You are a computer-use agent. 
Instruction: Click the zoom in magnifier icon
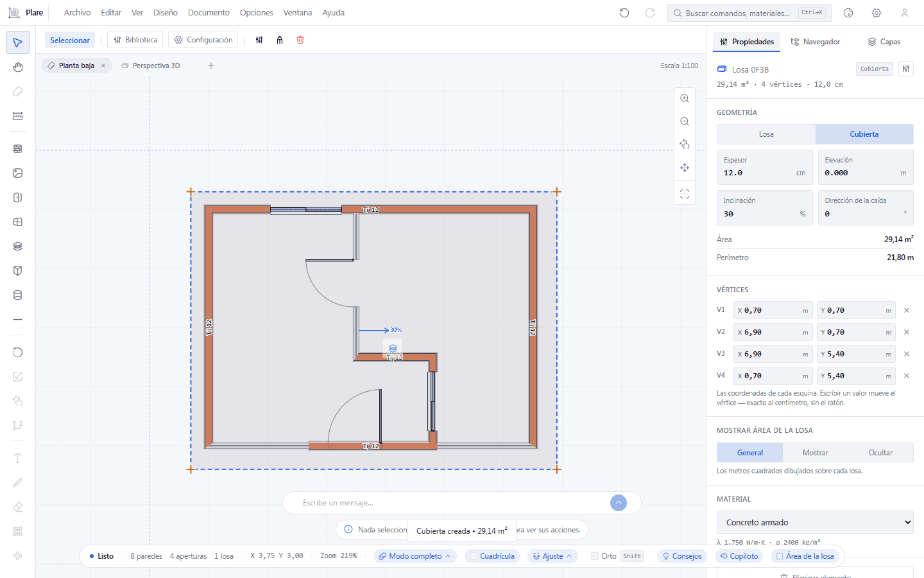685,98
